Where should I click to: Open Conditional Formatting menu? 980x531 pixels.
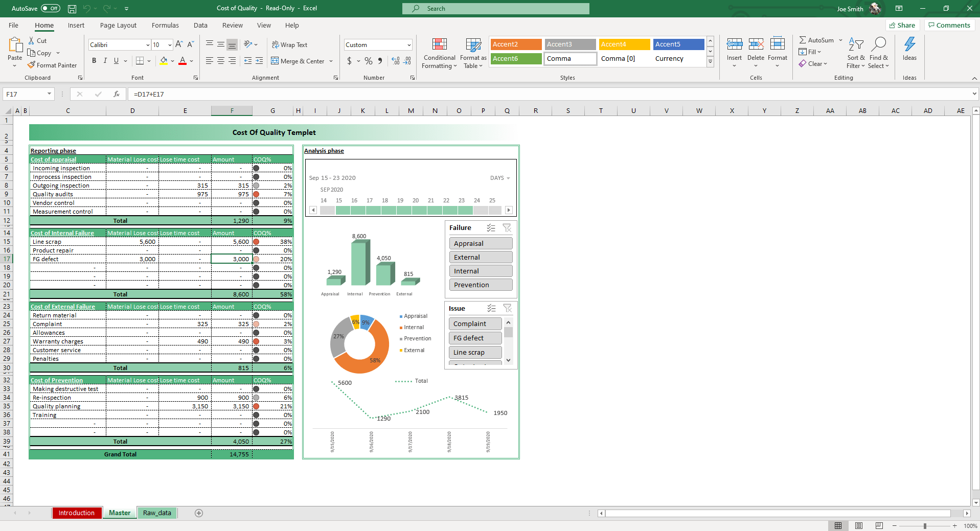click(439, 53)
